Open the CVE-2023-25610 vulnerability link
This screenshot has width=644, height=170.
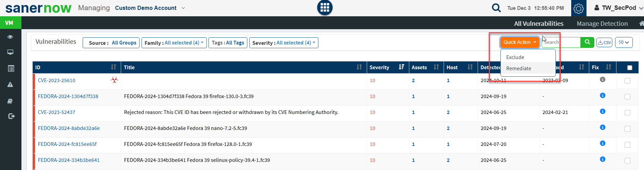pos(56,80)
